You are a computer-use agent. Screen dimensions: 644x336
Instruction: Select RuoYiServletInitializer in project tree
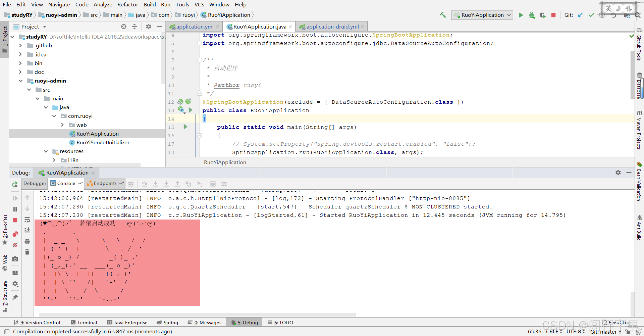103,142
